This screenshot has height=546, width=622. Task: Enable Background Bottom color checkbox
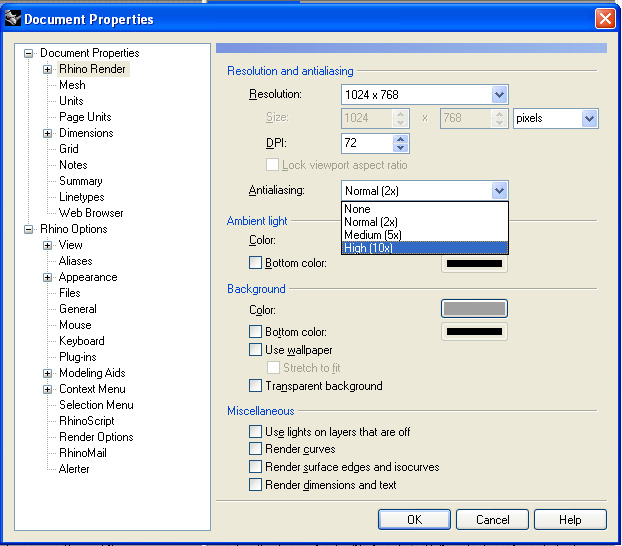[255, 331]
